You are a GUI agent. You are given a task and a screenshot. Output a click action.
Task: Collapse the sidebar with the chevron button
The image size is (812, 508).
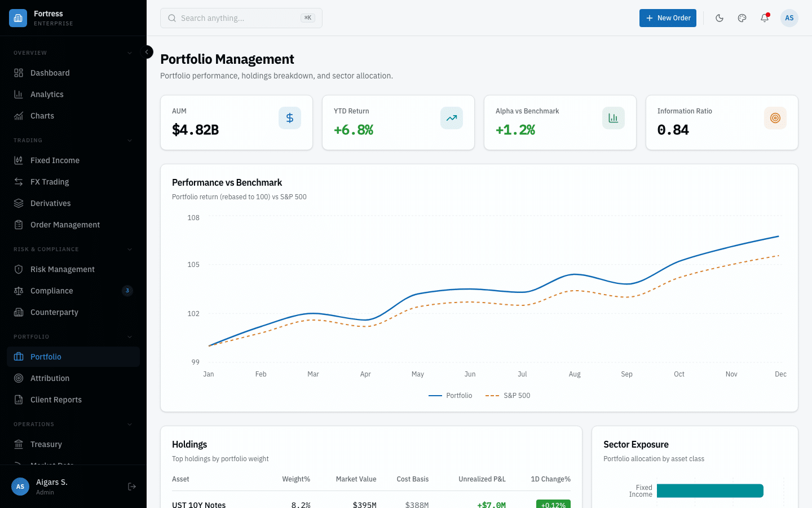147,52
